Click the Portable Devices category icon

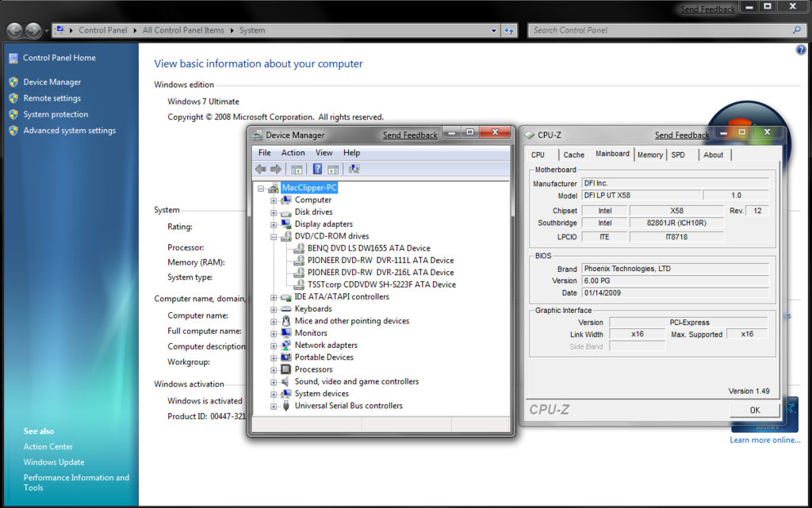pyautogui.click(x=285, y=357)
